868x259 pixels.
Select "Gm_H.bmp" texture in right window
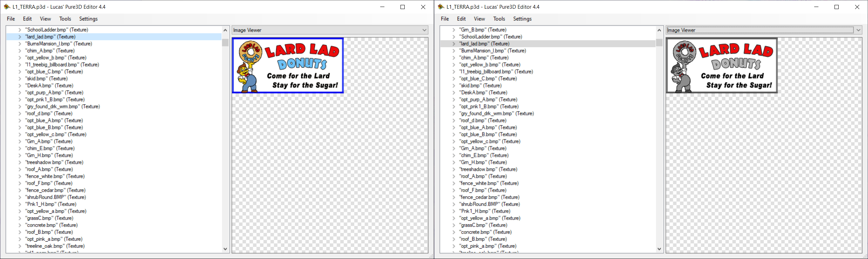(483, 162)
